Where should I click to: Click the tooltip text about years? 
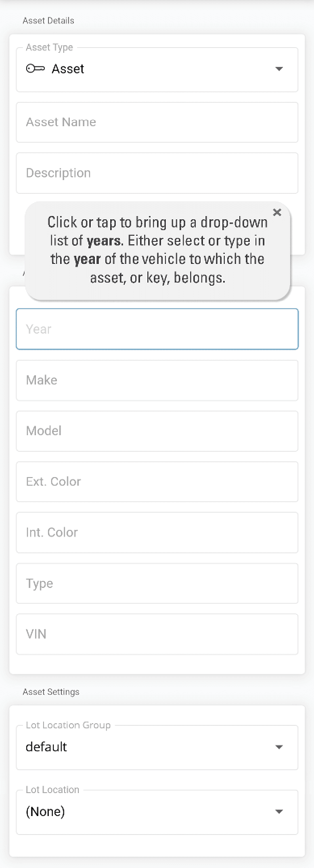point(157,250)
